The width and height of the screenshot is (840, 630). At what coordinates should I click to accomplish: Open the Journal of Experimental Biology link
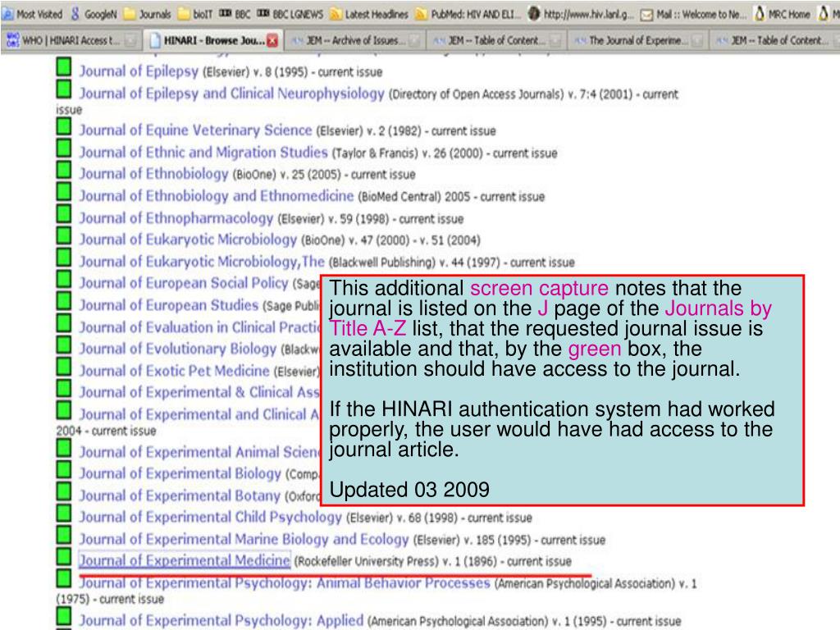pyautogui.click(x=180, y=473)
